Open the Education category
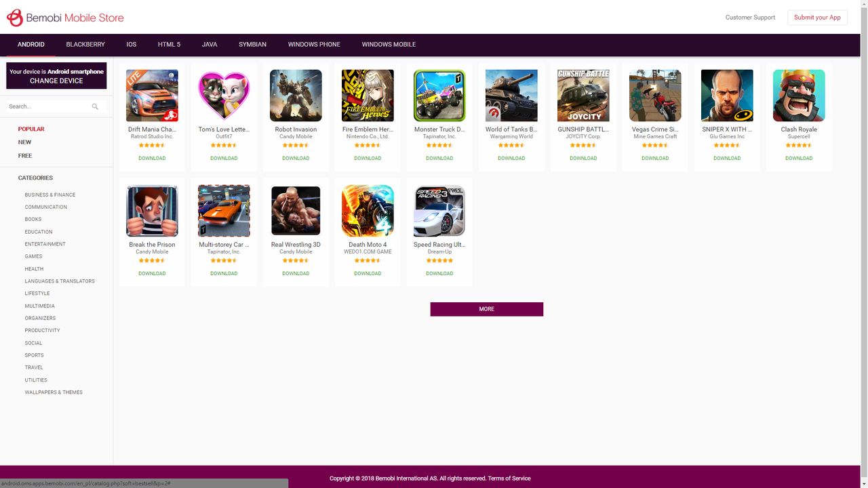 coord(39,232)
